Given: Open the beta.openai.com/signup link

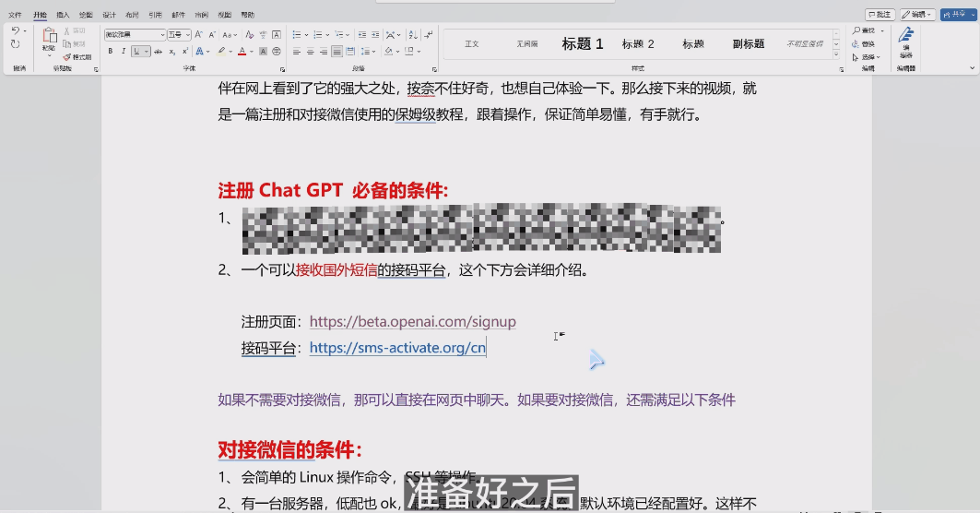Looking at the screenshot, I should [412, 322].
